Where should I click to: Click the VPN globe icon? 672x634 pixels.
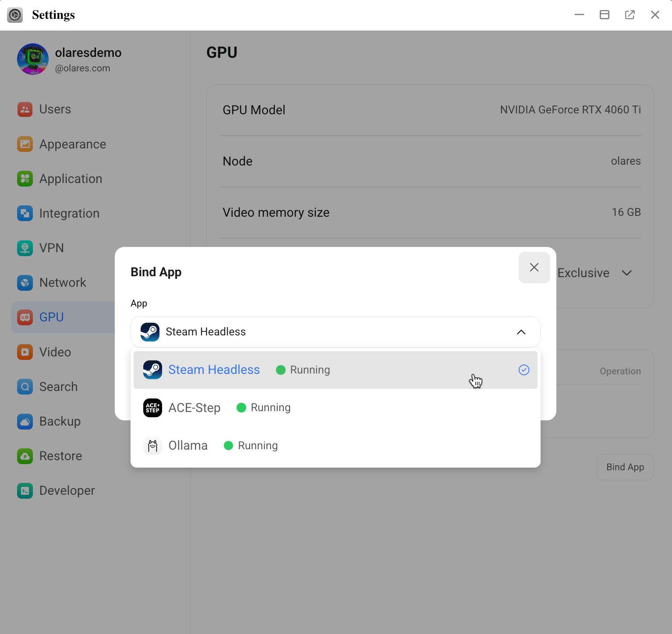(25, 248)
